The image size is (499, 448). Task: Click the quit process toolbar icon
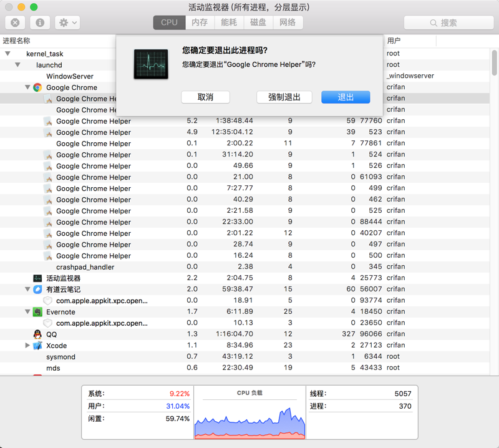point(15,22)
